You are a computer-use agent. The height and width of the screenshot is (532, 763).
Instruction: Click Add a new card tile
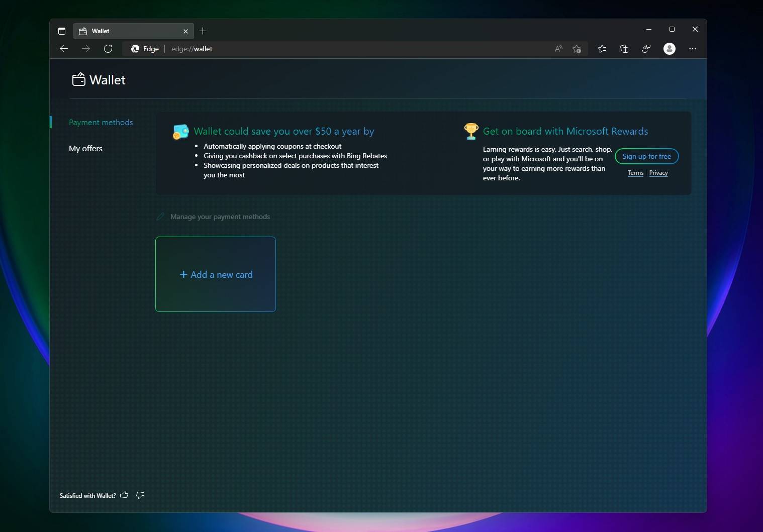(216, 274)
